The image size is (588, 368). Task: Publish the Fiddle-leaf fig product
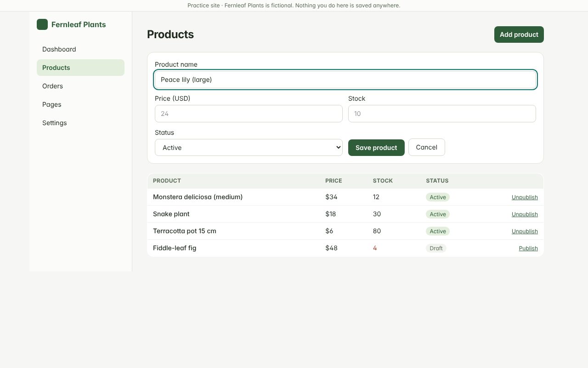pos(528,248)
